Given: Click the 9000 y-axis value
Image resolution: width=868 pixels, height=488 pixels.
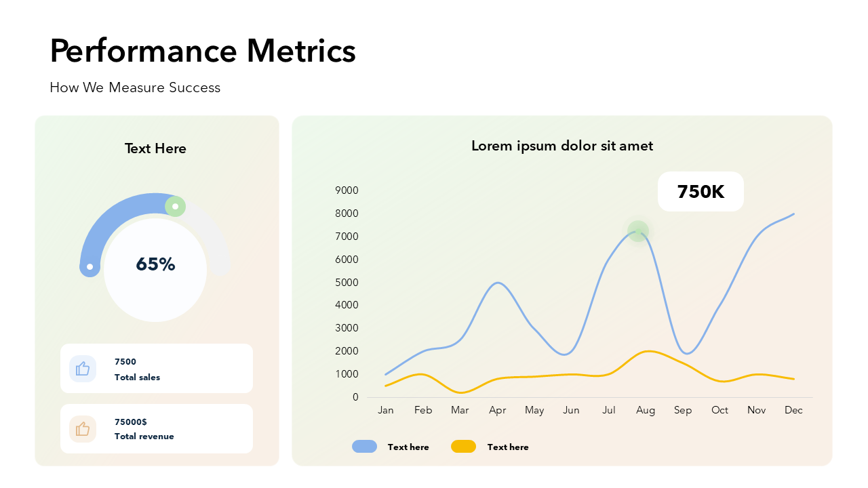Looking at the screenshot, I should (x=347, y=190).
